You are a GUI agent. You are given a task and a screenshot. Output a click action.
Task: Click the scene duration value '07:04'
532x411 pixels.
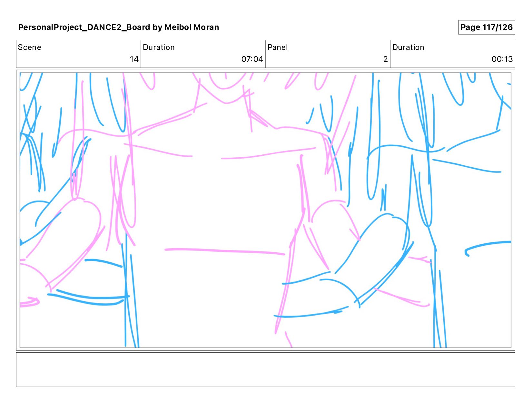[x=252, y=59]
